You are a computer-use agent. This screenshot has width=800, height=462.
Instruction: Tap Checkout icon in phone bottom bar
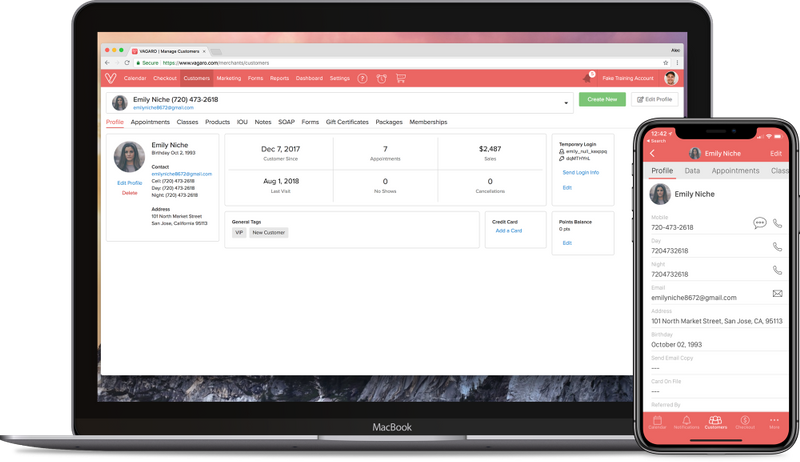745,422
